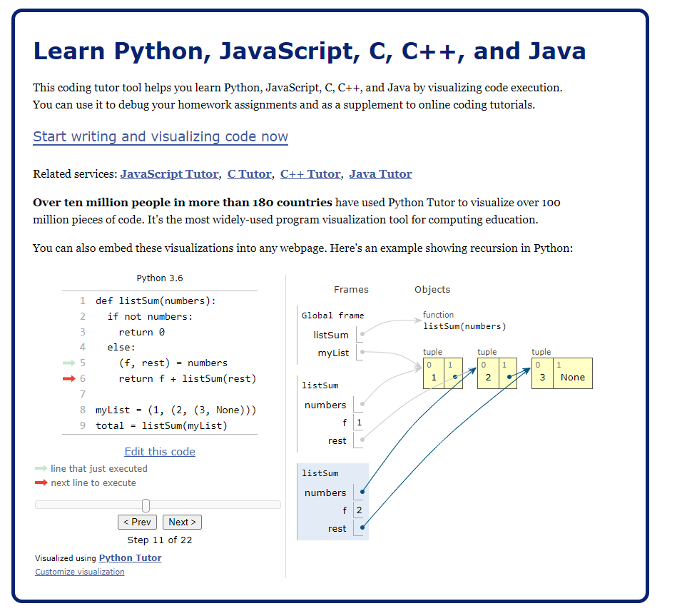Click the pointer dot of myList in Global frame
692x616 pixels.
click(362, 352)
